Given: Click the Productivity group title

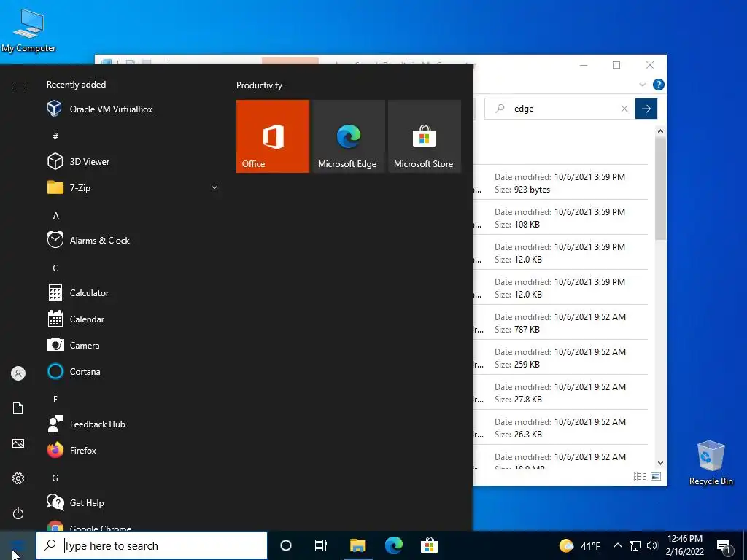Looking at the screenshot, I should pyautogui.click(x=259, y=85).
